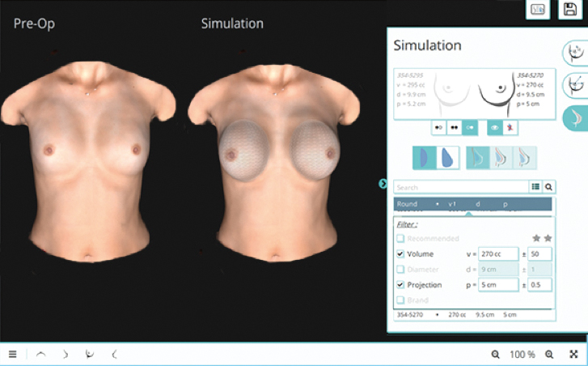Collapse the Simulation side panel arrow
This screenshot has height=366, width=588.
tap(383, 184)
